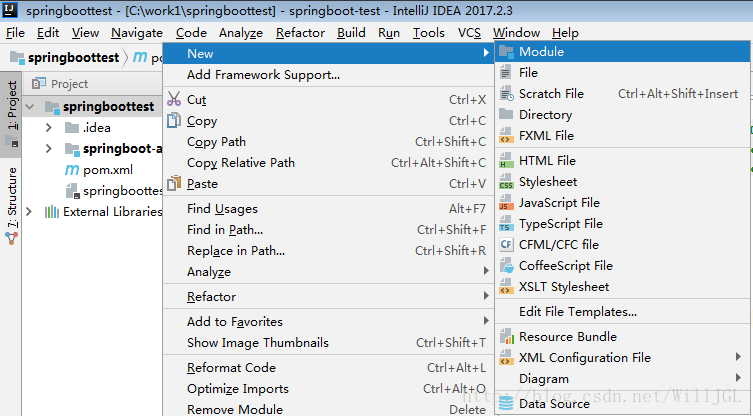Screen dimensions: 753x416
Task: Open the Navigate menu
Action: pyautogui.click(x=137, y=33)
